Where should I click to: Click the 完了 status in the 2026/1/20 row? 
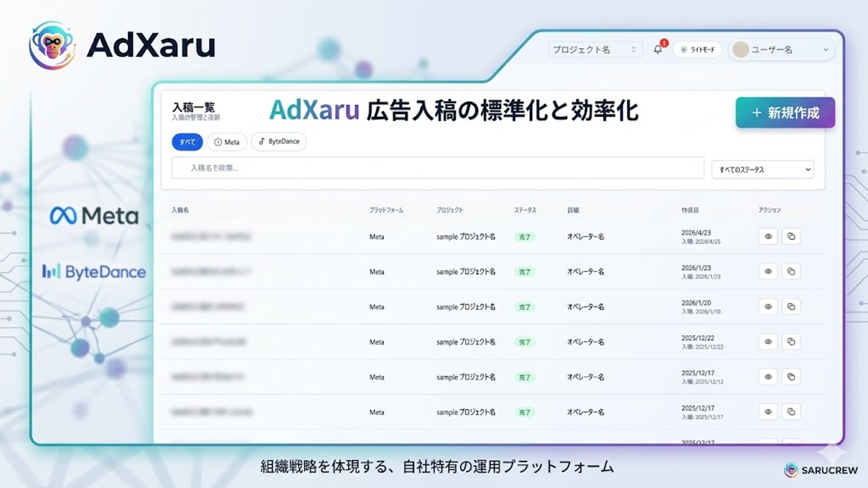click(x=525, y=307)
